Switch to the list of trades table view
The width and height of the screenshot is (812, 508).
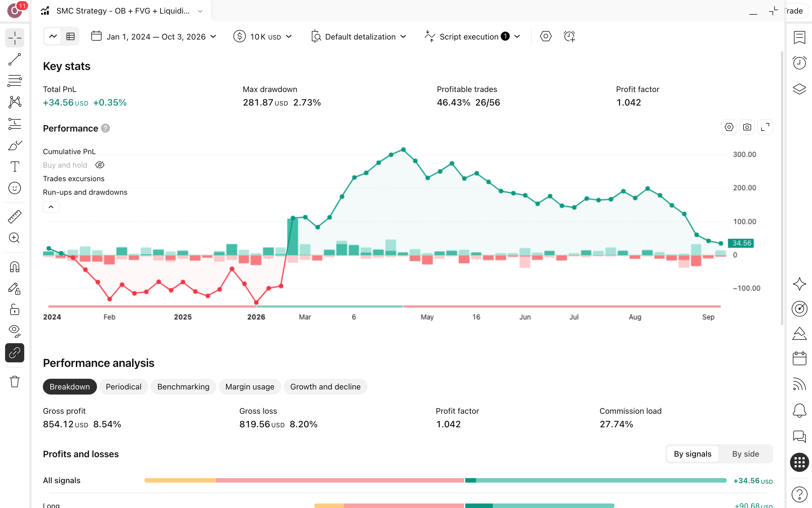click(x=70, y=36)
